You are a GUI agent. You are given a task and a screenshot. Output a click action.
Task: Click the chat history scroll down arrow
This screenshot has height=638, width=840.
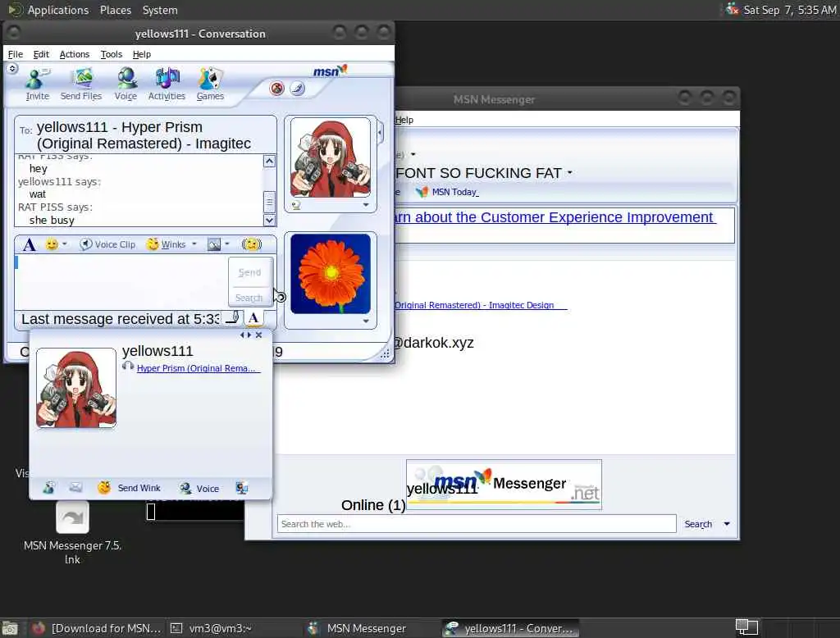[x=269, y=220]
